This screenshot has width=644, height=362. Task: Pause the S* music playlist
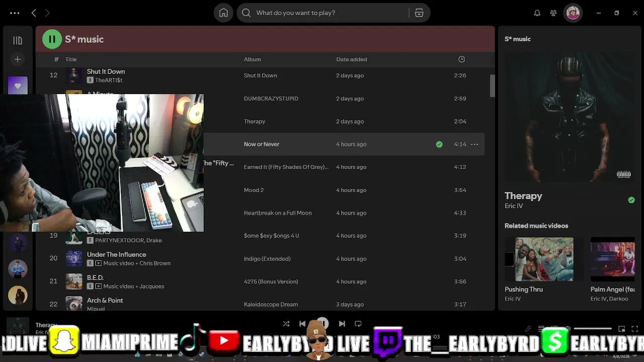coord(52,39)
